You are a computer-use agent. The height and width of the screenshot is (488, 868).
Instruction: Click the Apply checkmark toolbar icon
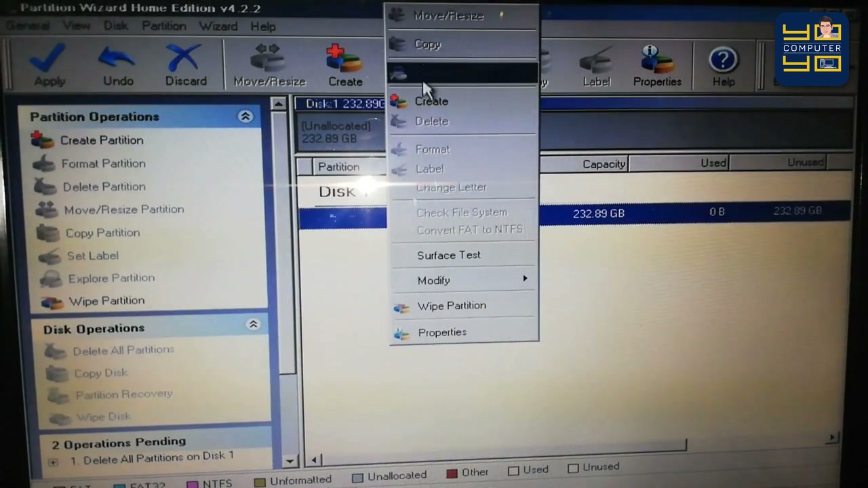(x=49, y=65)
